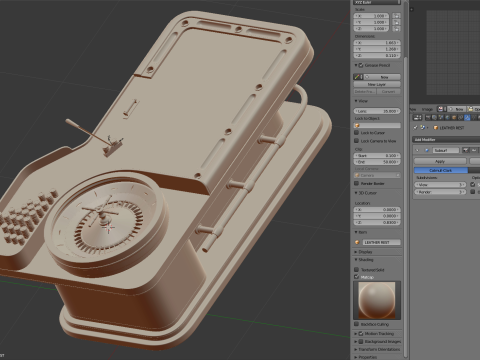
Task: Select the Object properties tab icon
Action: coord(454,118)
